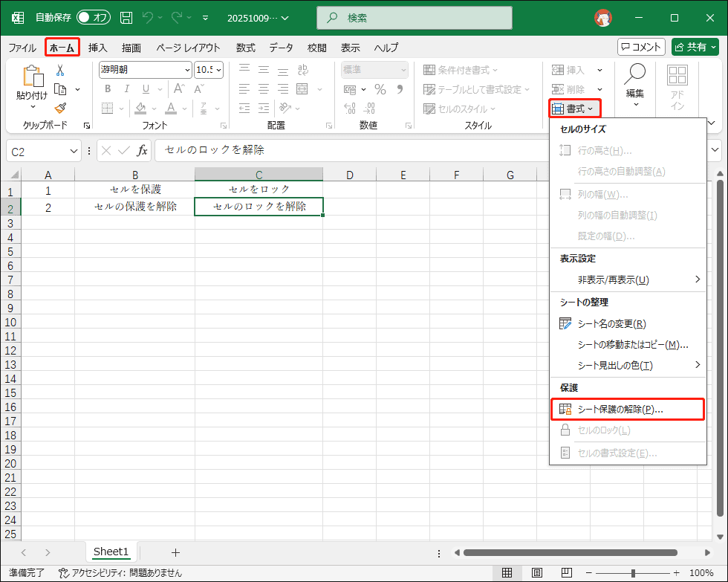The width and height of the screenshot is (728, 582).
Task: Switch to the データ tab
Action: point(281,48)
